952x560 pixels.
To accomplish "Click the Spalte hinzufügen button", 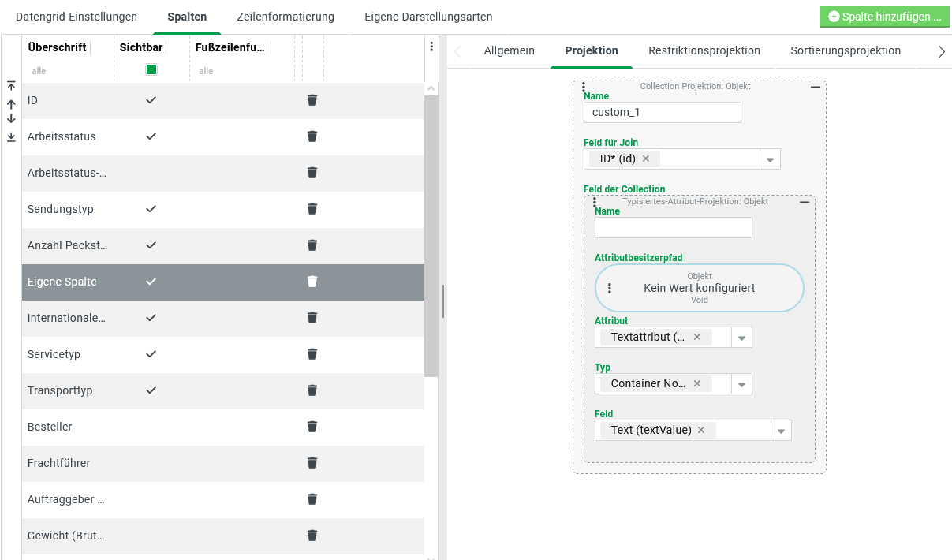I will (x=885, y=17).
